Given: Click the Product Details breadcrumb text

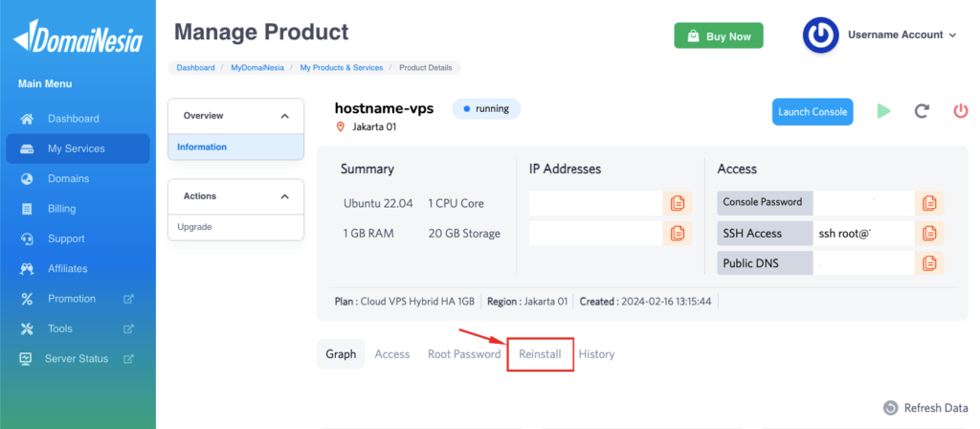Looking at the screenshot, I should pyautogui.click(x=426, y=68).
